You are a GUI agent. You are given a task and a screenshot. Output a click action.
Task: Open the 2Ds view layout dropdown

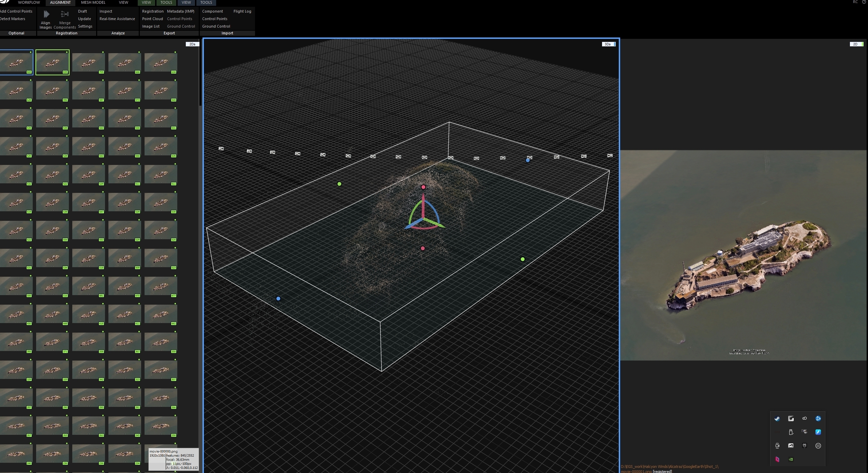(x=192, y=44)
